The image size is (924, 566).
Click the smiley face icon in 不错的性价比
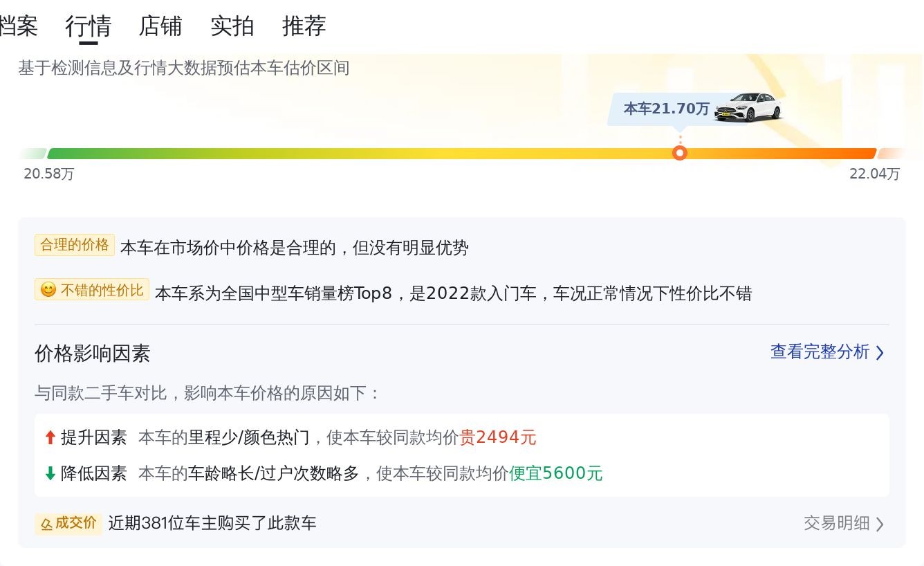(x=48, y=291)
